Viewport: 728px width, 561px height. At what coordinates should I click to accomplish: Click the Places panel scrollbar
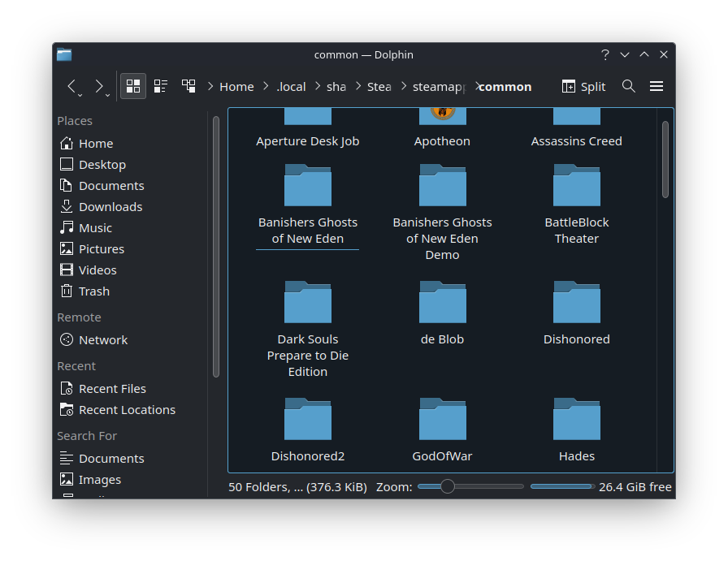click(216, 246)
